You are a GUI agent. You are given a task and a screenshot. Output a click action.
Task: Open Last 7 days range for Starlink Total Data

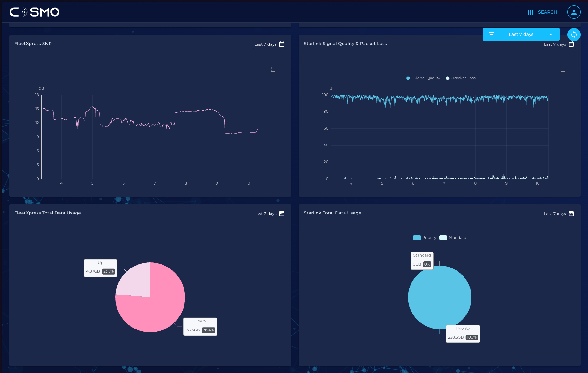click(555, 214)
